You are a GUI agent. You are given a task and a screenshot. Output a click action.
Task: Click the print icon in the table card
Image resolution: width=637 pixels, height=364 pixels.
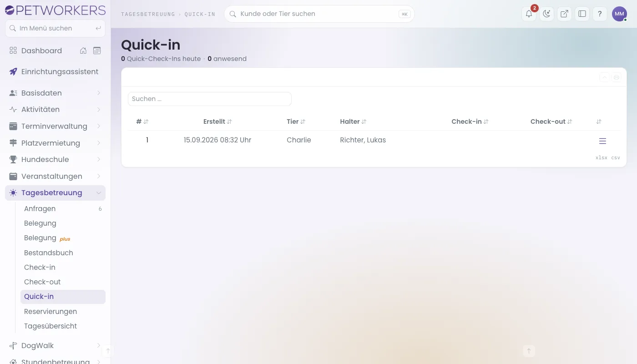617,77
